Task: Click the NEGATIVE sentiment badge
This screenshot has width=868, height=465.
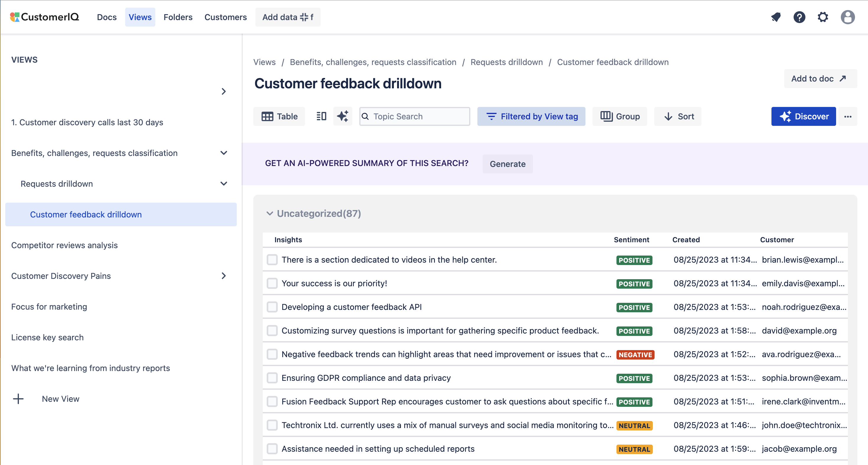Action: point(635,355)
